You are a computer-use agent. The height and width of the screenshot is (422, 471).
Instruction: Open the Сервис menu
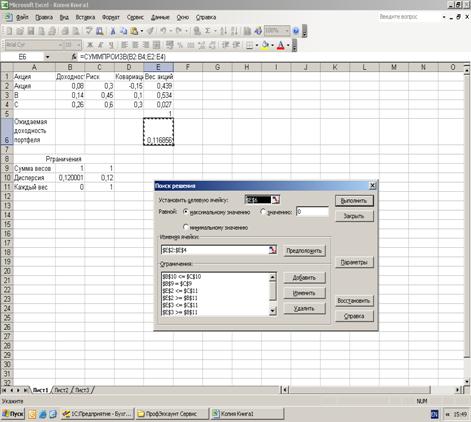[135, 17]
